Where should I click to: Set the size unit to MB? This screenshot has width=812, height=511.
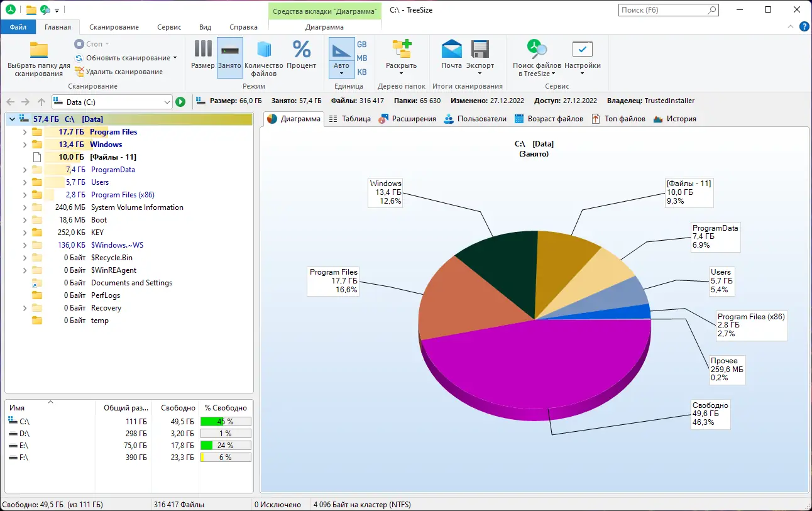(x=362, y=58)
